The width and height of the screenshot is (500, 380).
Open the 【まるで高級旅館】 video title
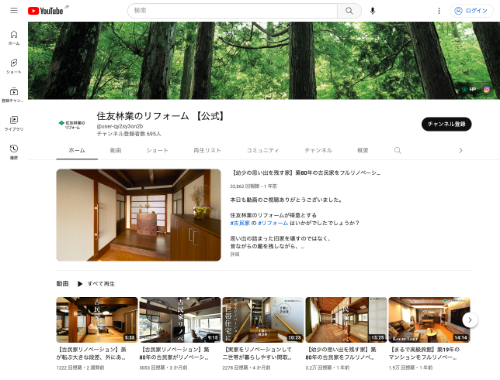(424, 353)
